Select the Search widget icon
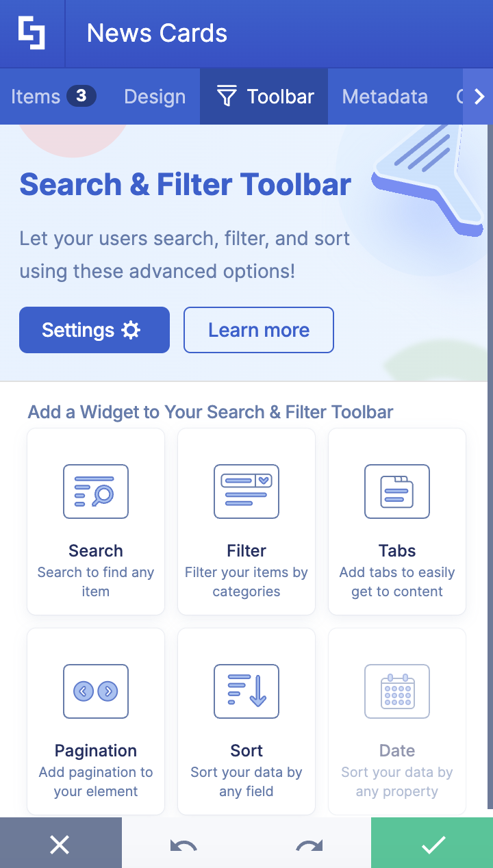 click(x=95, y=492)
